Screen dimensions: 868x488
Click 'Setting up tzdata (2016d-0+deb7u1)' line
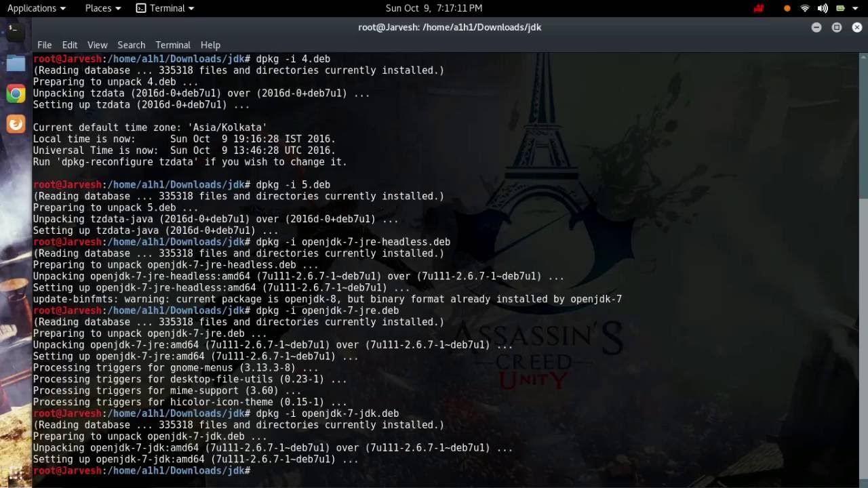click(141, 105)
